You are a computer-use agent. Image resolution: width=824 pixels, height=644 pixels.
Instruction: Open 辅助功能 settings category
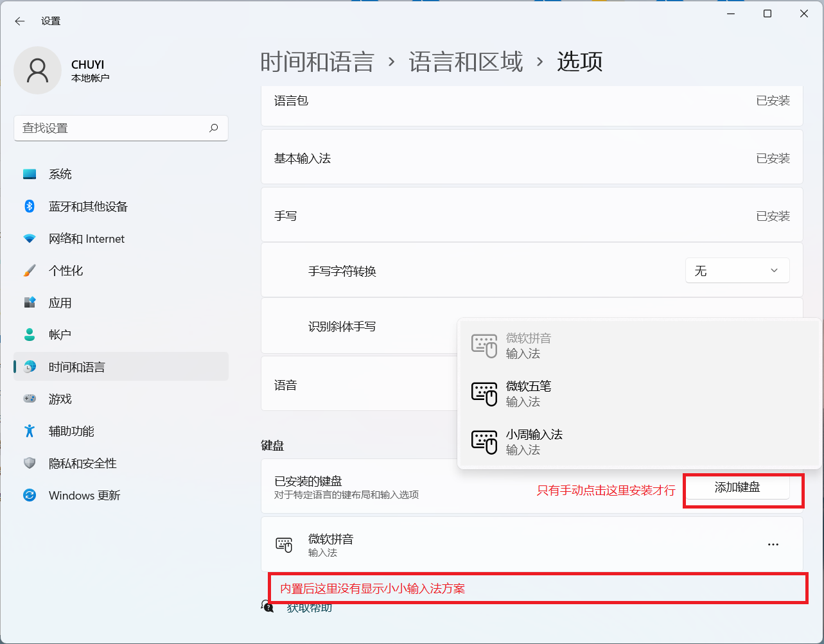[121, 431]
